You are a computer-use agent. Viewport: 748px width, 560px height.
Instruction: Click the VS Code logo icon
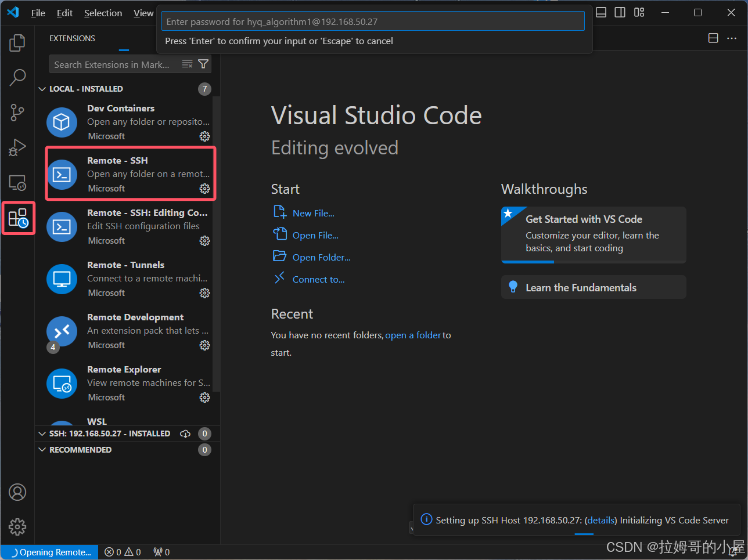click(x=13, y=12)
